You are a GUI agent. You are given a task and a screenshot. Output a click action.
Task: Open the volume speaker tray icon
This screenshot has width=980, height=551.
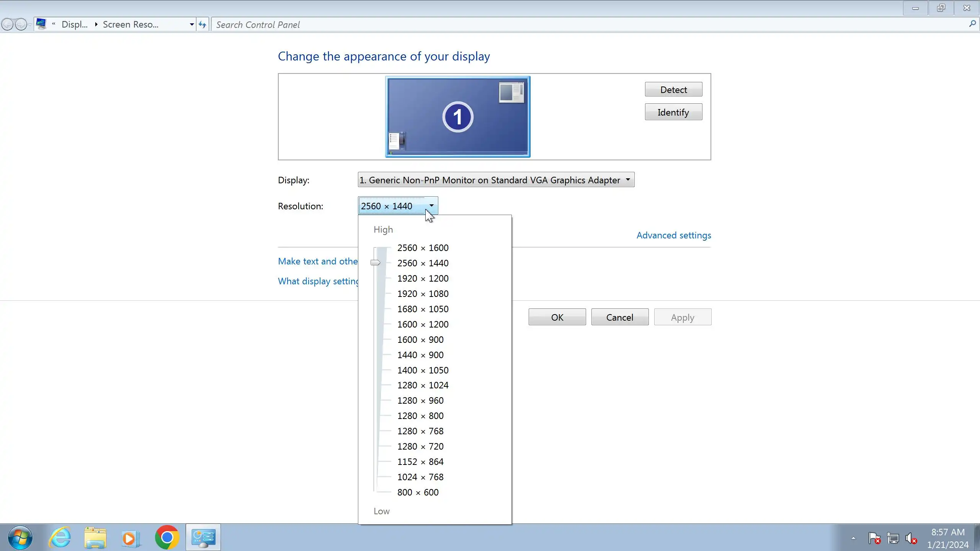(911, 538)
